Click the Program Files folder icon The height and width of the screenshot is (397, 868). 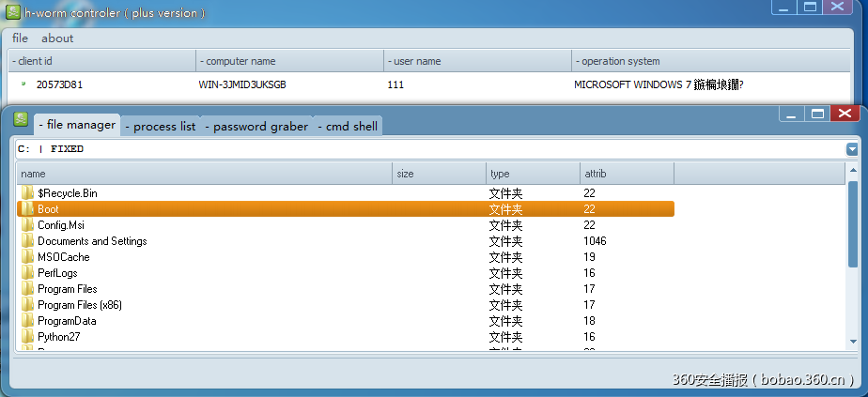point(27,289)
